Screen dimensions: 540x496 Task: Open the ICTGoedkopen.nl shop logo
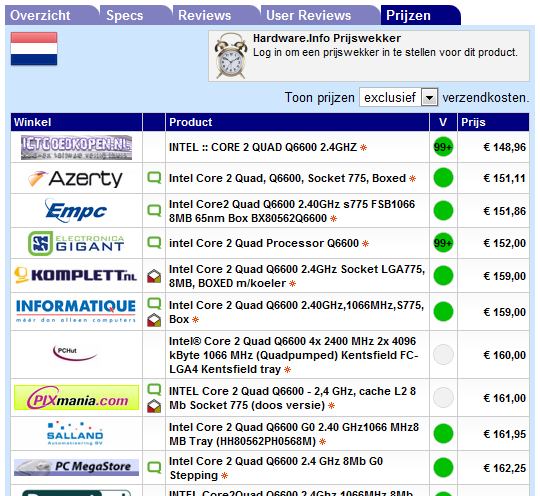click(x=76, y=147)
